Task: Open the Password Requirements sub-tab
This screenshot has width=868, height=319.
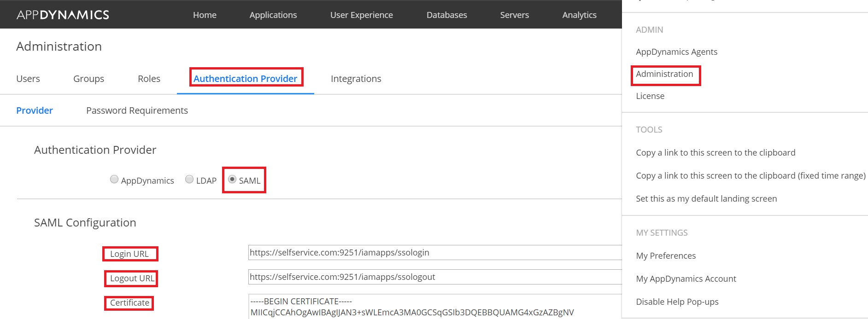Action: tap(137, 110)
